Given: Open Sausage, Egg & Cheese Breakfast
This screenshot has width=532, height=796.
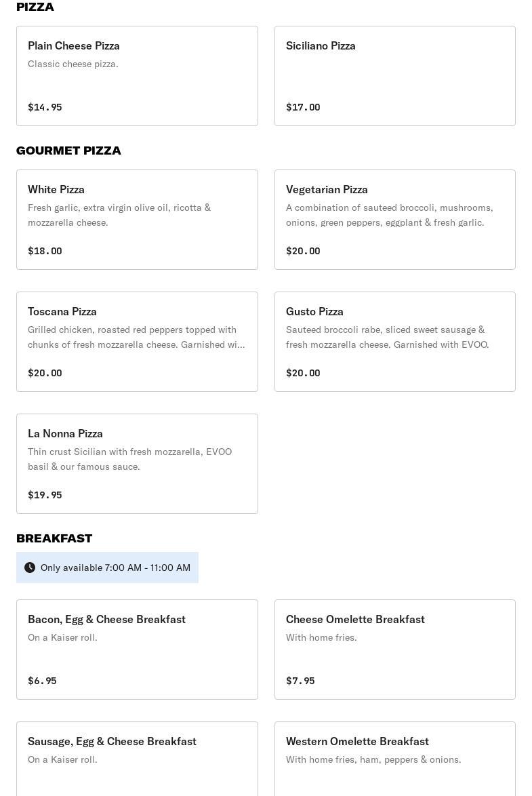Looking at the screenshot, I should tap(137, 759).
